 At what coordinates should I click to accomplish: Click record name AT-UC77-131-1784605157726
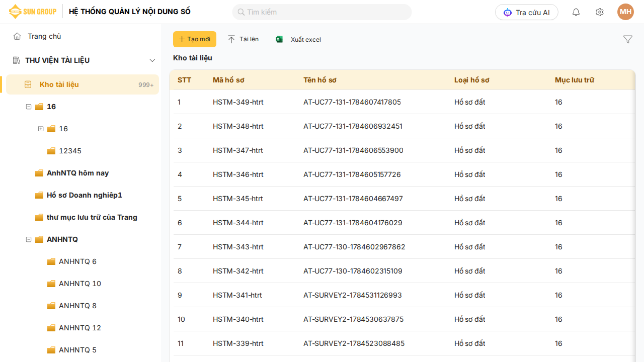(x=352, y=174)
